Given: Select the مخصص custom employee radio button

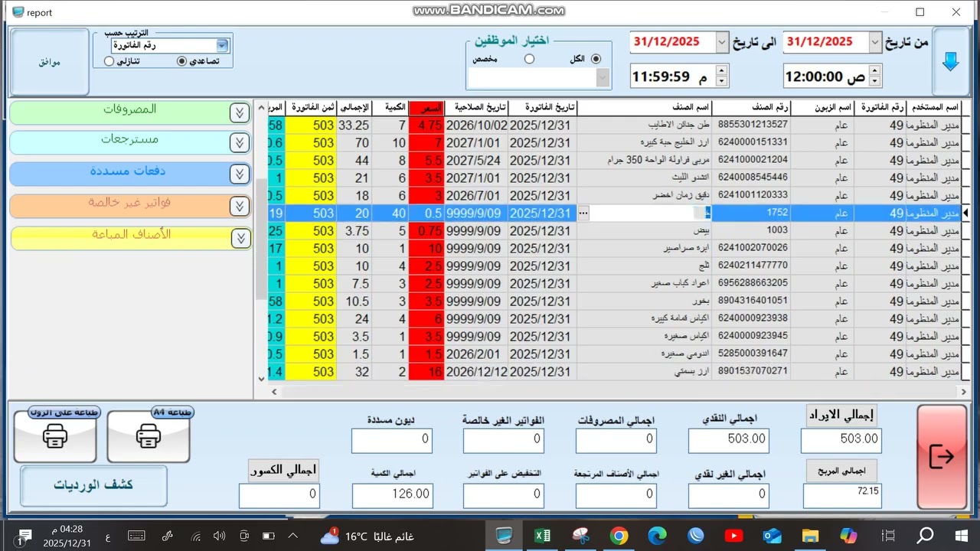Looking at the screenshot, I should click(x=529, y=59).
